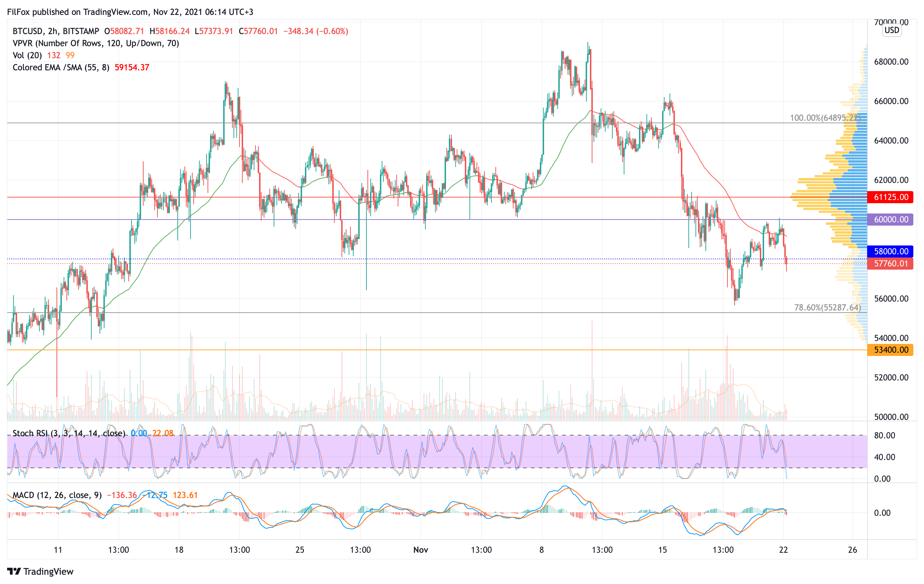Select the orange 53400.00 price label

coord(890,350)
